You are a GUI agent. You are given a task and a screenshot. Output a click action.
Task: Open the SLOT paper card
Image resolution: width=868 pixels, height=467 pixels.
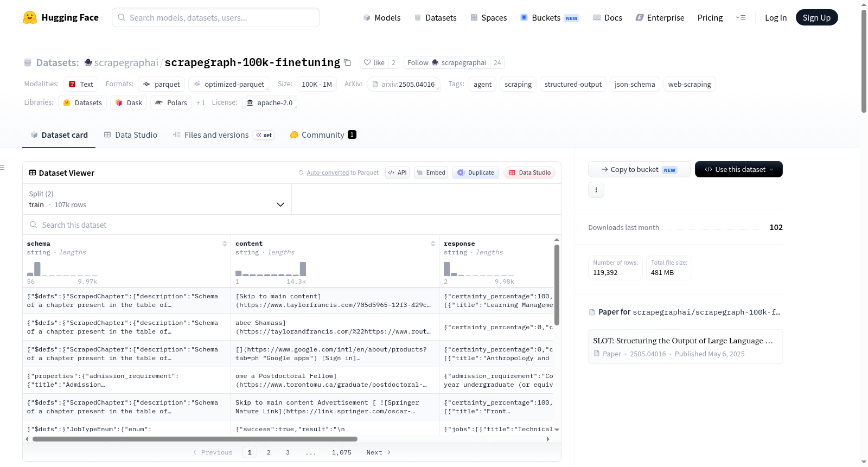685,347
